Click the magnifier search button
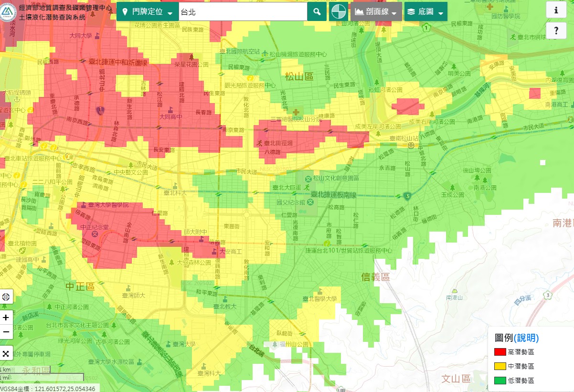The width and height of the screenshot is (574, 392). 317,12
